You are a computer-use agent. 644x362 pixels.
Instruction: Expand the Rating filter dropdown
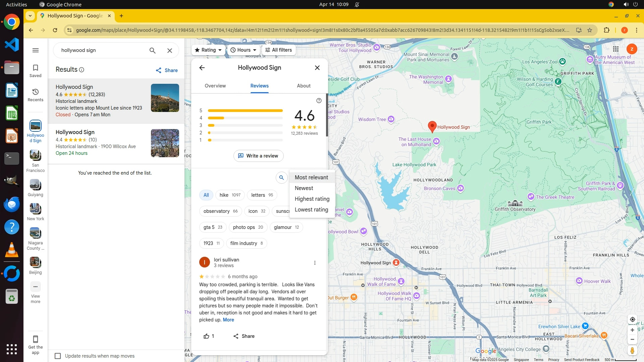click(x=208, y=50)
